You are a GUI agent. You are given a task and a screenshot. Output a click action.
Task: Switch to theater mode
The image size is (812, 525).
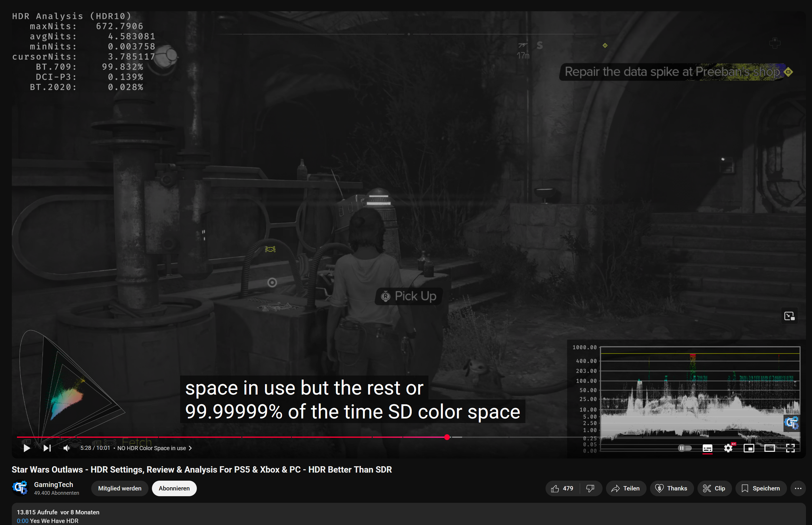coord(769,448)
